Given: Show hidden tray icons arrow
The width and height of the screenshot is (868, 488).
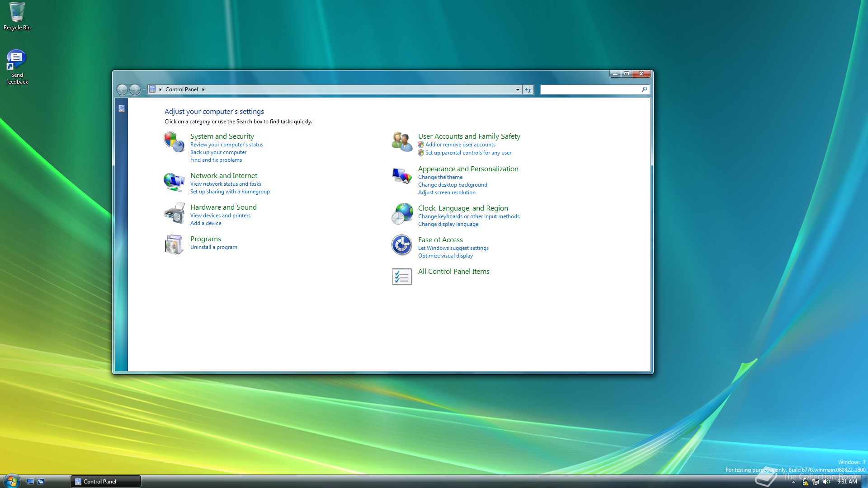Looking at the screenshot, I should coord(793,482).
